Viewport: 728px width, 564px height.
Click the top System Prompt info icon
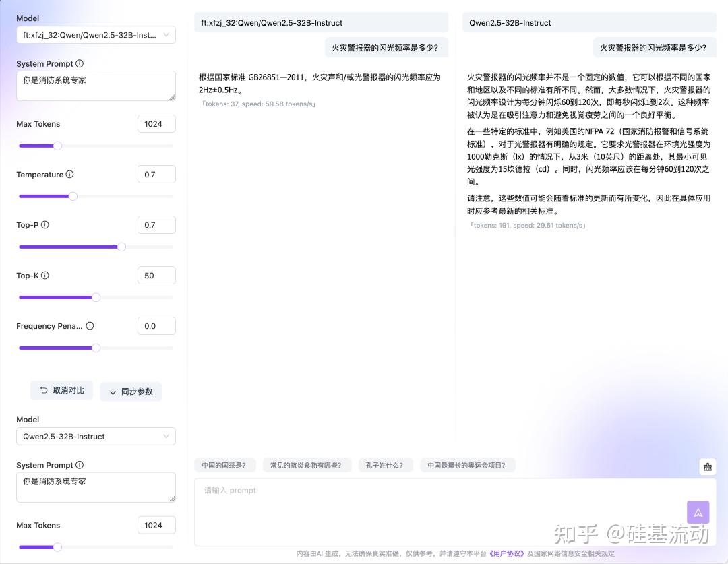click(80, 63)
